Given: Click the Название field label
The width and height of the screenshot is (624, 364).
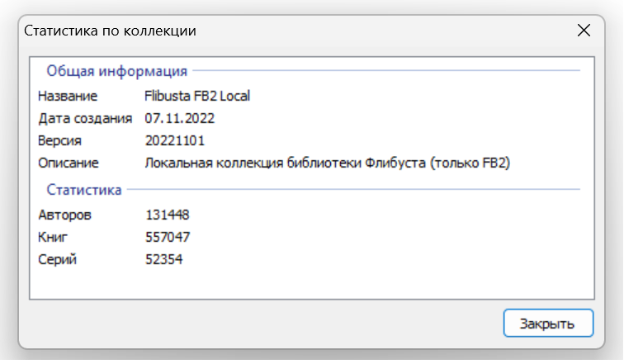Looking at the screenshot, I should point(68,96).
